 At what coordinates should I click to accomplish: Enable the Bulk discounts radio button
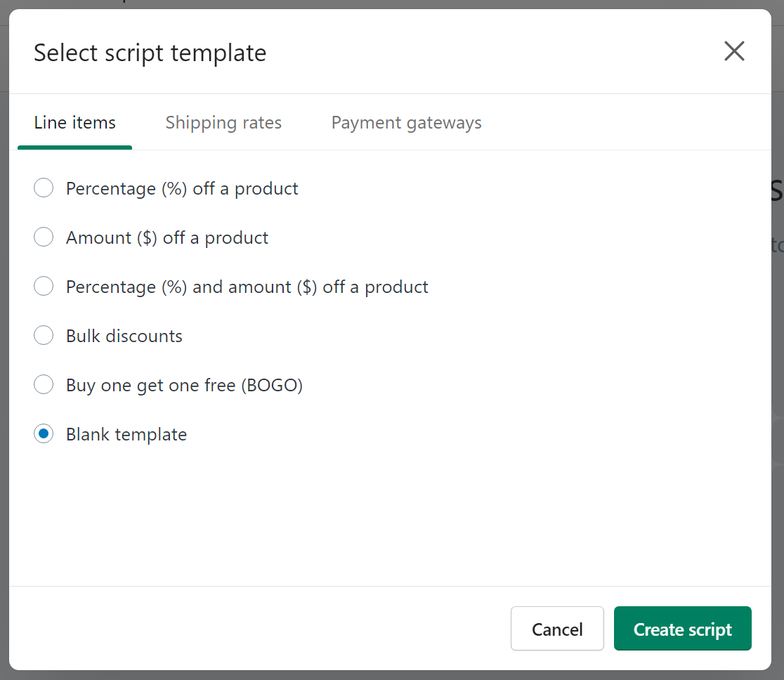pos(44,336)
